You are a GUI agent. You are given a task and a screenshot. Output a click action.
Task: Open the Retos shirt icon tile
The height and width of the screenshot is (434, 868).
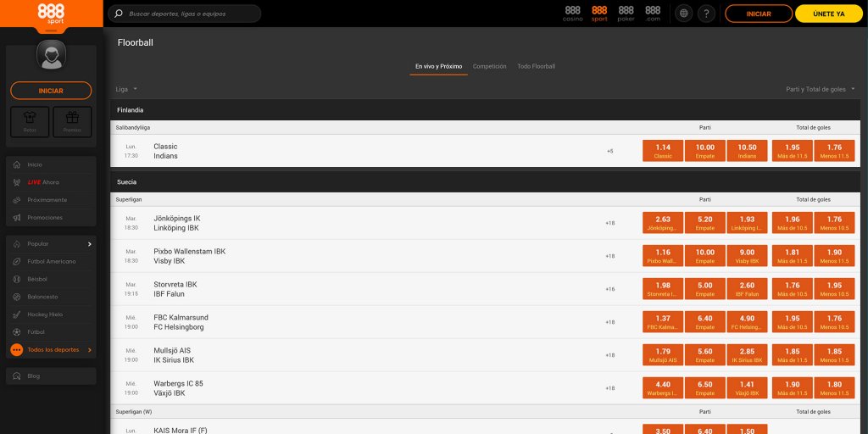[30, 122]
